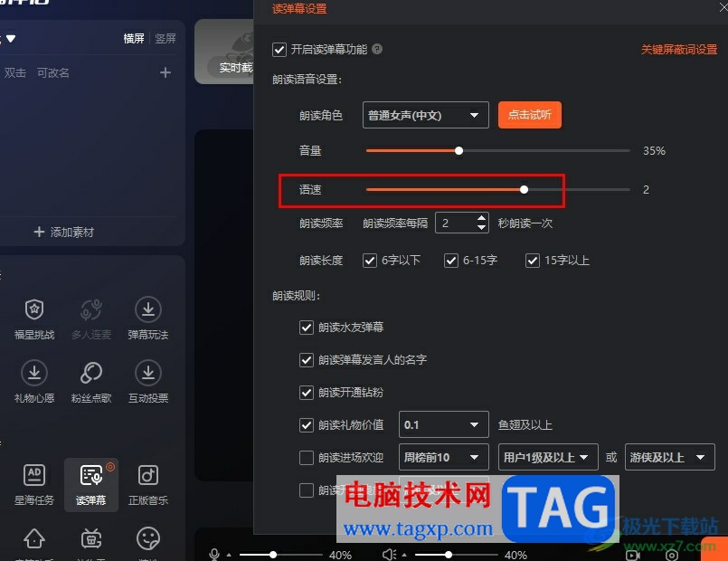Adjust the speaker volume slider
Viewport: 728px width, 561px height.
point(449,555)
